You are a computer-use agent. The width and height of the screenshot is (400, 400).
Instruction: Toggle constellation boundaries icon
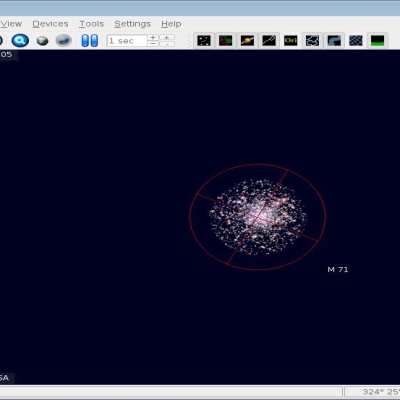click(312, 41)
